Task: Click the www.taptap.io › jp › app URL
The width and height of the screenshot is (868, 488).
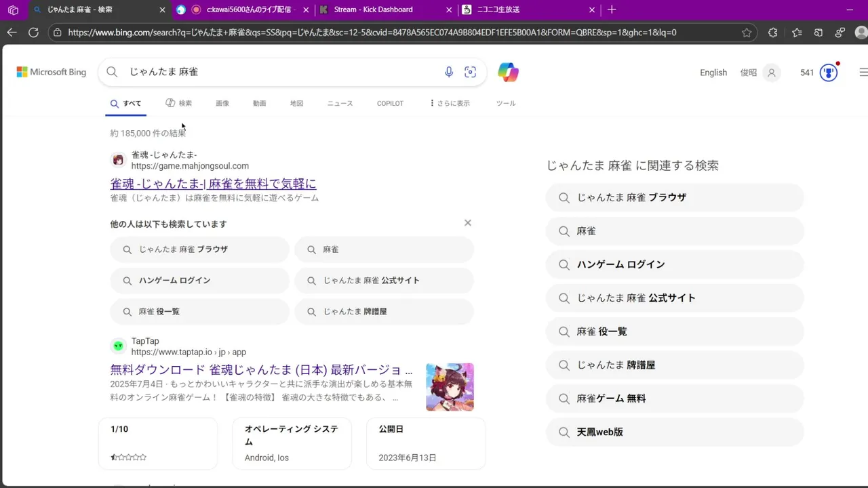Action: pyautogui.click(x=189, y=352)
